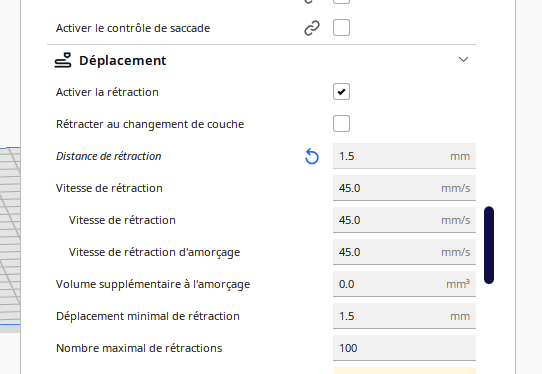Click the Nombre maximal de rétractions label

coord(139,348)
